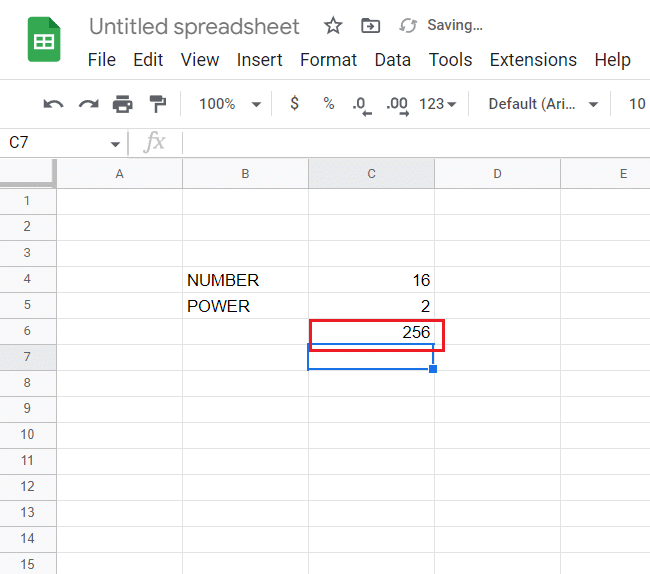Viewport: 650px width, 574px height.
Task: Select column C header
Action: point(371,174)
